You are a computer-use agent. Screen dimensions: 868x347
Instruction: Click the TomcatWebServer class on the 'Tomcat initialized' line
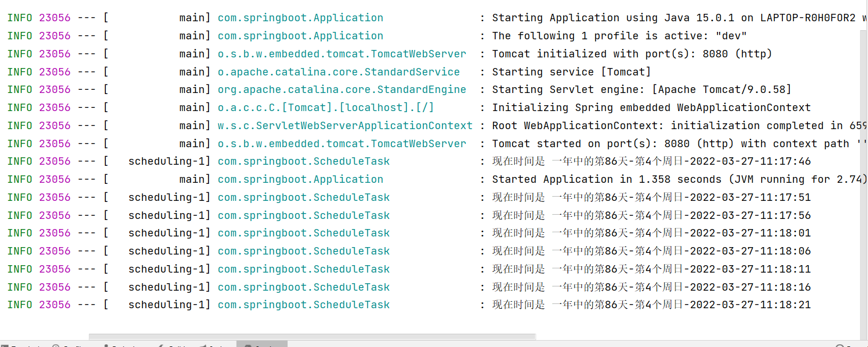tap(341, 54)
